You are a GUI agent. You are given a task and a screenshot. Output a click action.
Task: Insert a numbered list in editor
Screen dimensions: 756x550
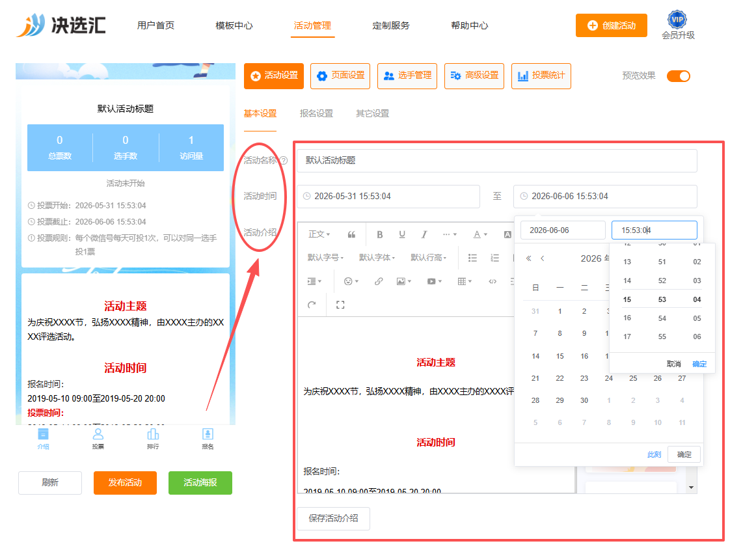[494, 258]
